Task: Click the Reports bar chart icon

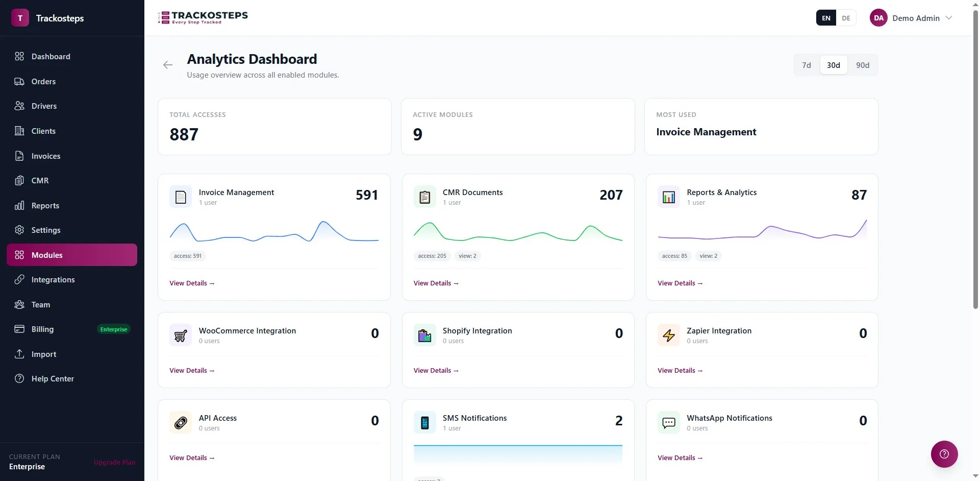Action: coord(19,205)
